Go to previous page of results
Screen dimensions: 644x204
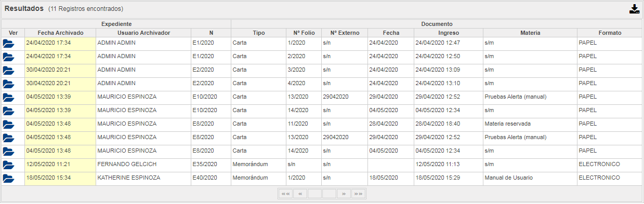tap(300, 194)
